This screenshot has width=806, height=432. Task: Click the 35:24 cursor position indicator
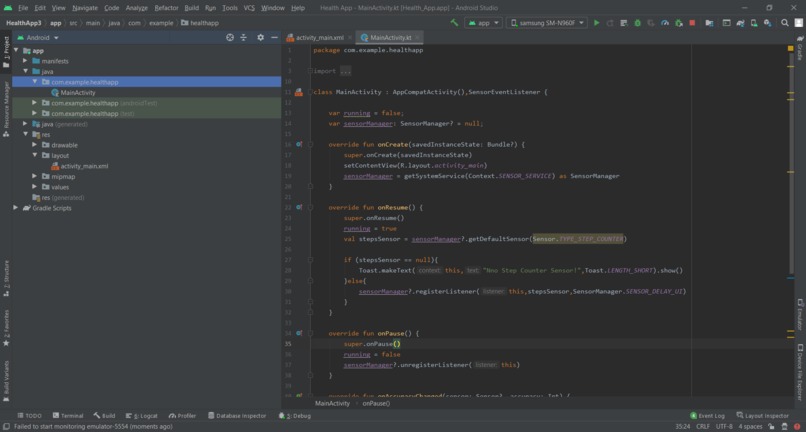tap(682, 426)
